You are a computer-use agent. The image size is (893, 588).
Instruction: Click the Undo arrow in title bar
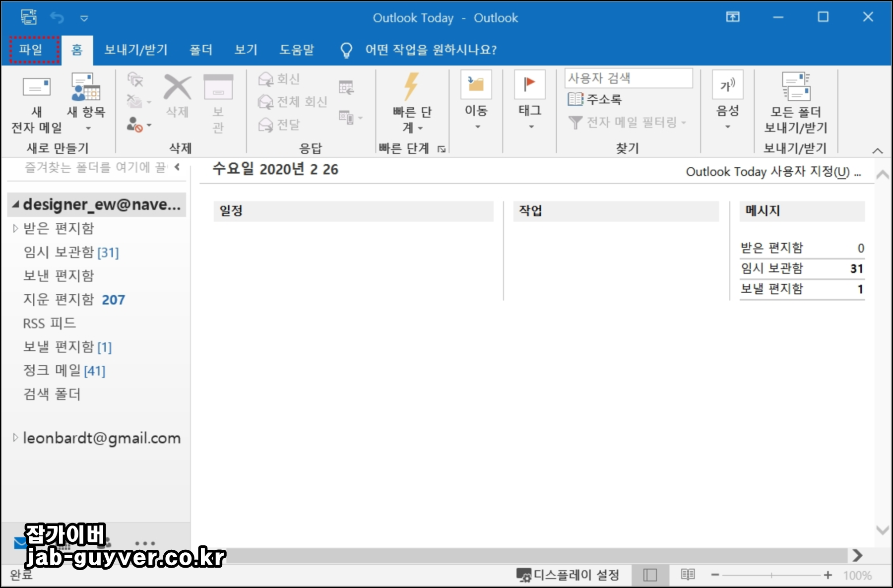tap(57, 18)
